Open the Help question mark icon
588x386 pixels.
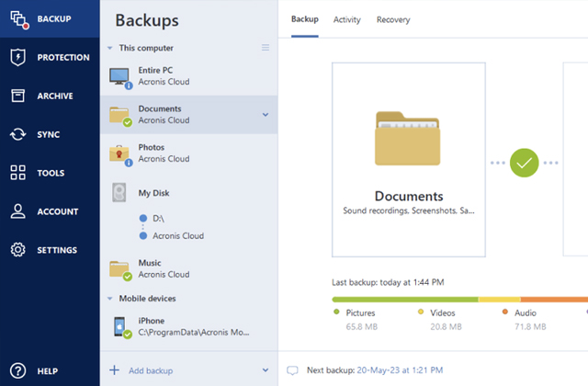pyautogui.click(x=17, y=370)
